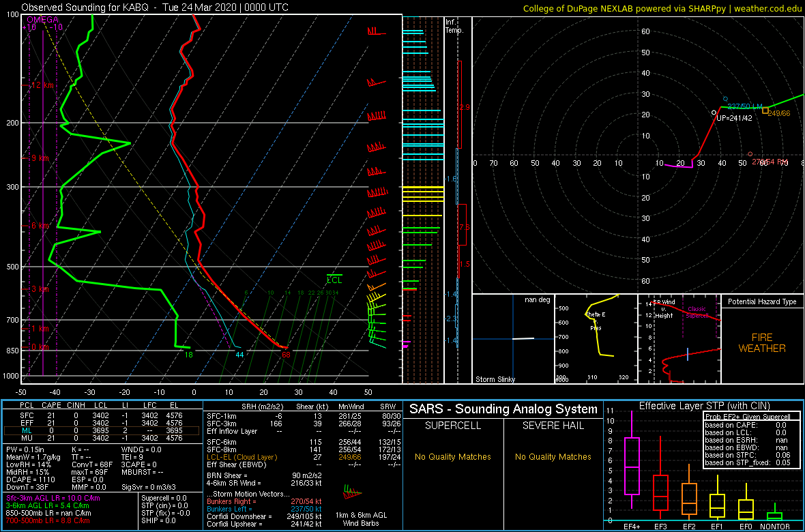Select the SFC parcel row

[x=103, y=417]
